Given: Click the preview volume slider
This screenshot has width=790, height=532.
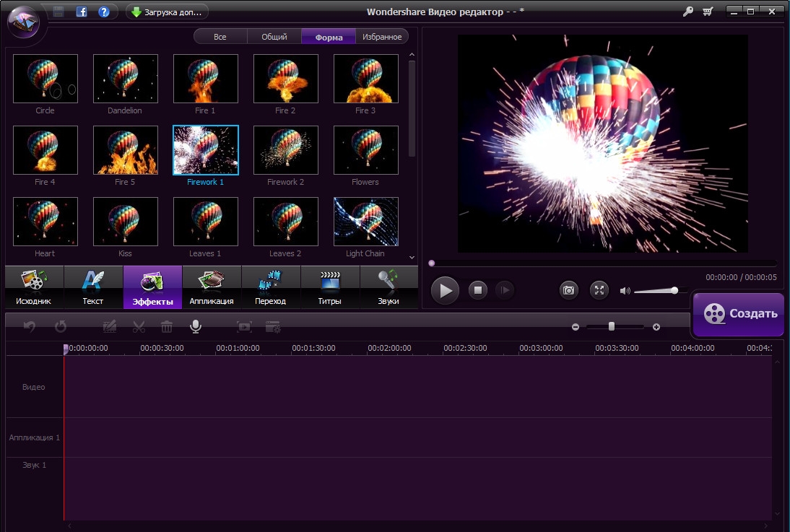Looking at the screenshot, I should click(655, 291).
